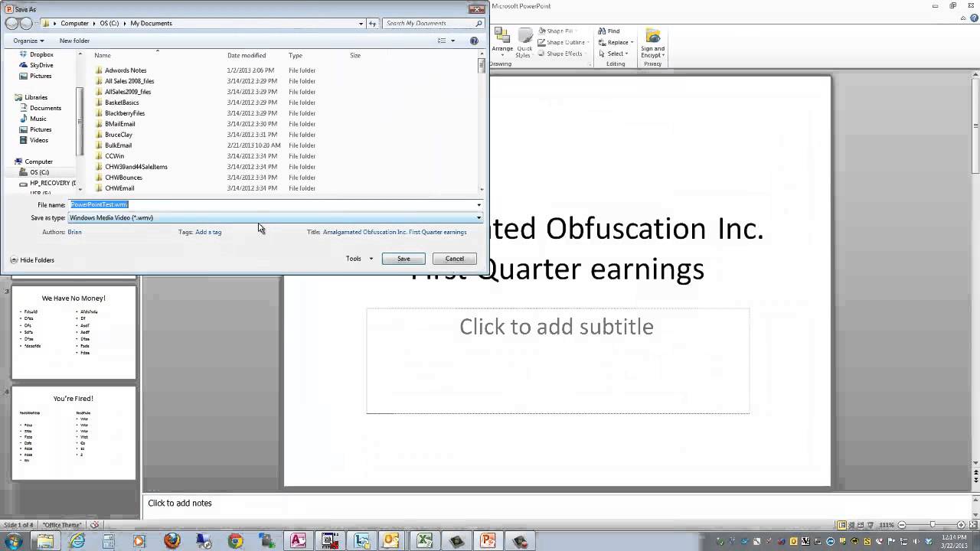Open Firefox from the taskbar
The width and height of the screenshot is (980, 551).
click(171, 541)
